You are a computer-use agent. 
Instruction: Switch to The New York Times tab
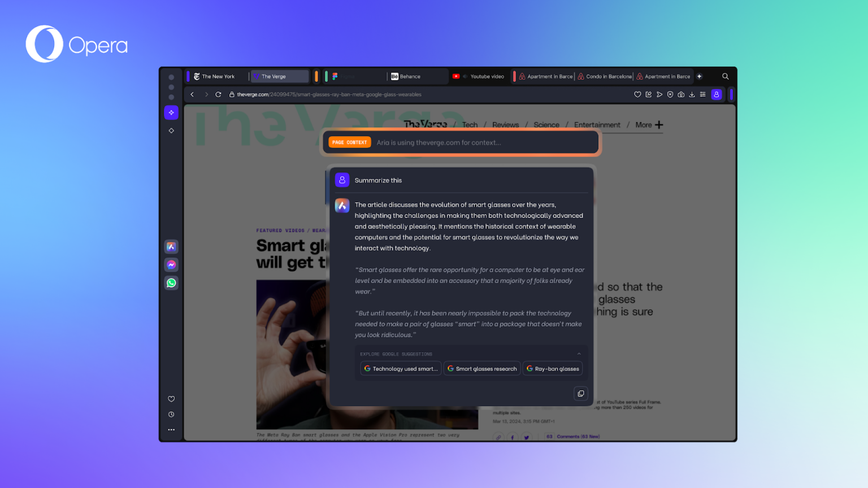click(x=218, y=76)
